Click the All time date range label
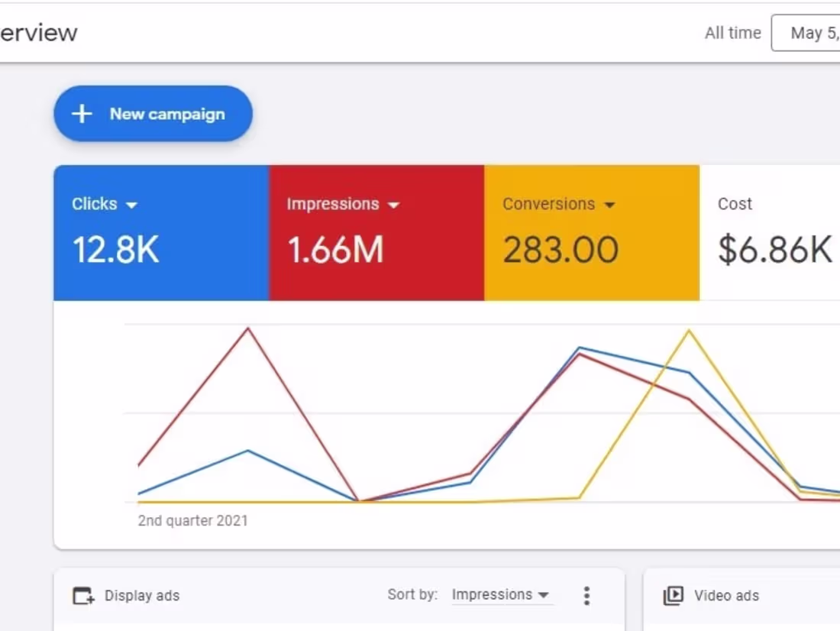 click(732, 33)
